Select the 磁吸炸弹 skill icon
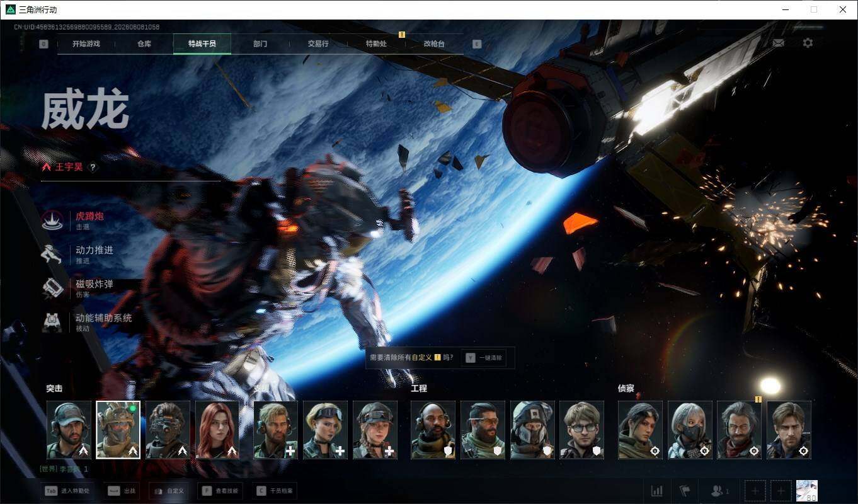Screen dimensions: 858x504 [x=52, y=289]
